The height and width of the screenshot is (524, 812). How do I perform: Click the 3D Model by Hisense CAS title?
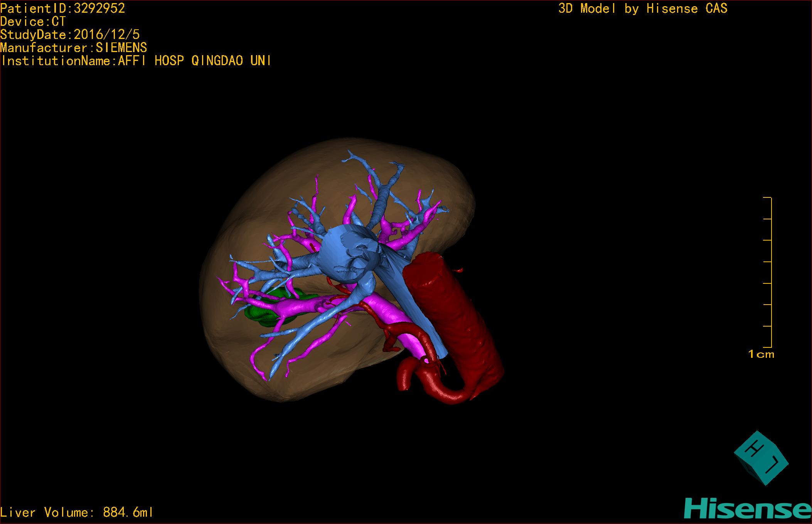642,8
